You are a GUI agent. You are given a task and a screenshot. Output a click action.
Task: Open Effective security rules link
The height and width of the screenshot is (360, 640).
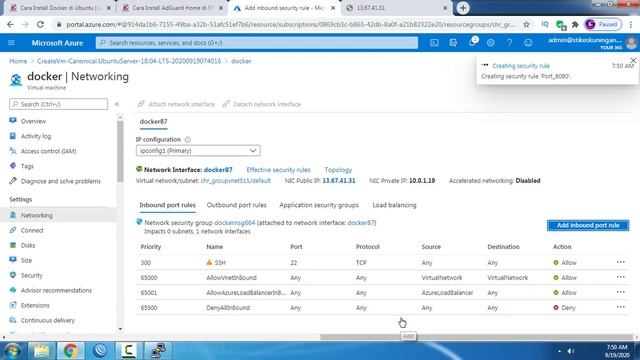(278, 170)
